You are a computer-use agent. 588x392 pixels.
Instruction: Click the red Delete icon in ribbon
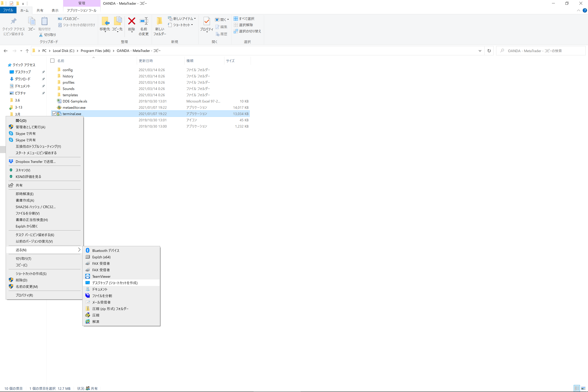(132, 22)
